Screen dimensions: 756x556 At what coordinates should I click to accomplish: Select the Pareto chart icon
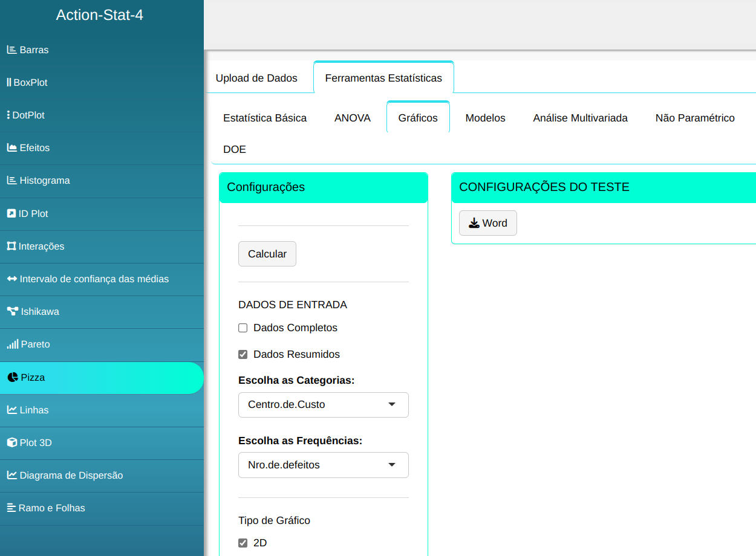(12, 344)
